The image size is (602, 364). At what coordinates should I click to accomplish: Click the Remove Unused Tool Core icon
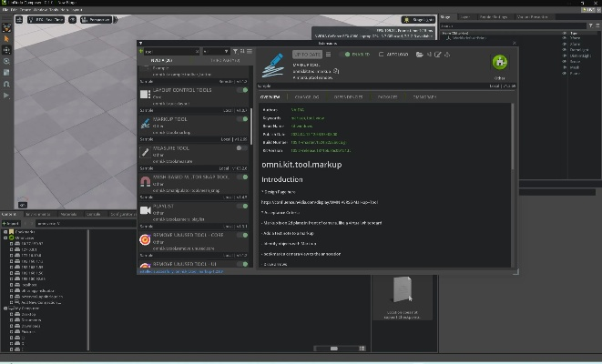146,239
